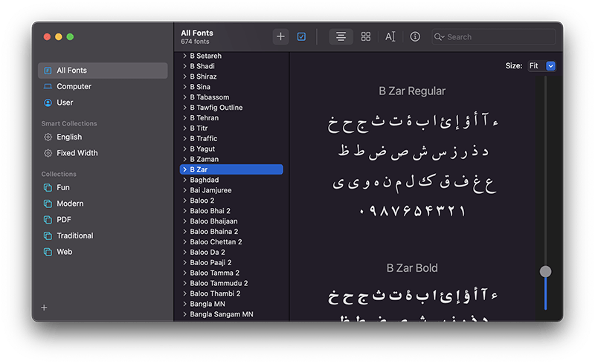Select the B Yagut font
The image size is (595, 364).
click(x=231, y=149)
